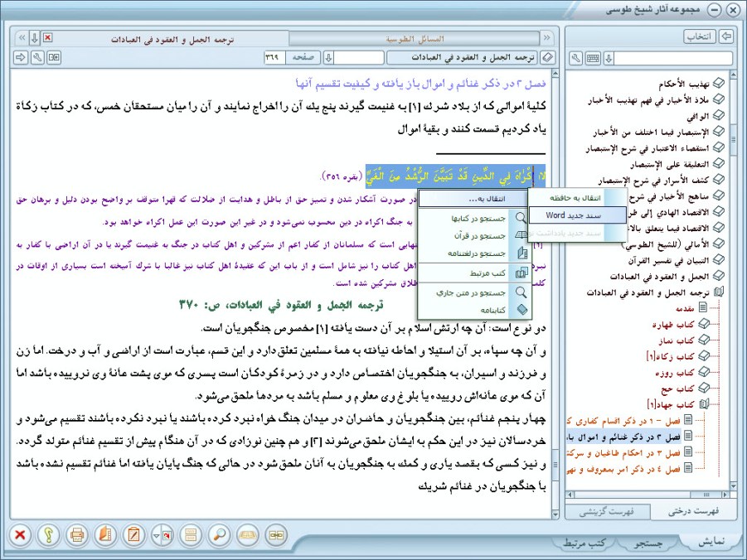Click the wrench icon in tree panel toolbar
747x560 pixels.
[576, 59]
